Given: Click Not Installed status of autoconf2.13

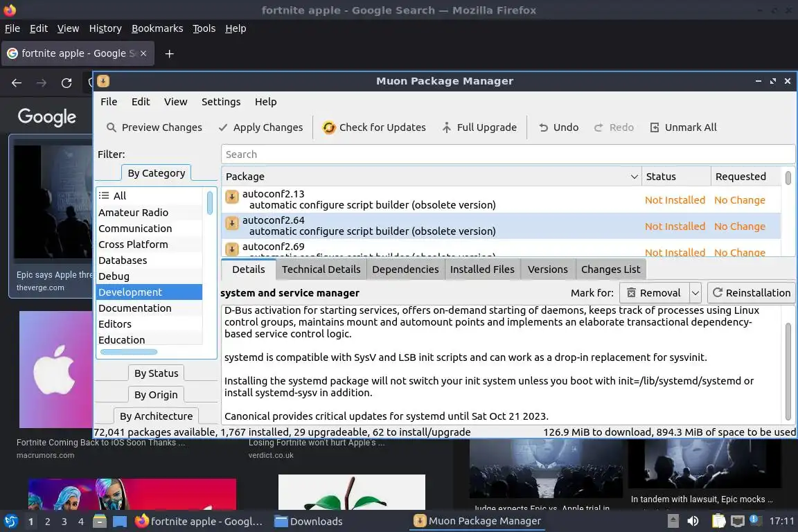Looking at the screenshot, I should (x=675, y=200).
